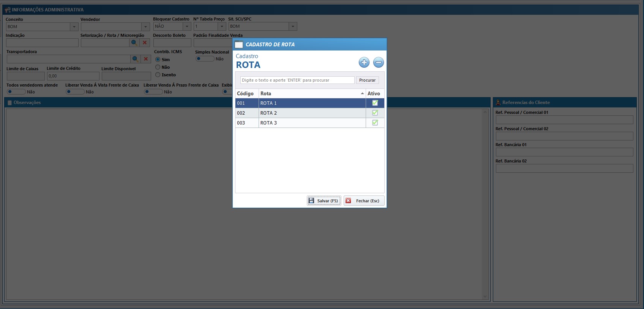Click the route search text field
Screen dimensions: 644x309
click(x=297, y=80)
